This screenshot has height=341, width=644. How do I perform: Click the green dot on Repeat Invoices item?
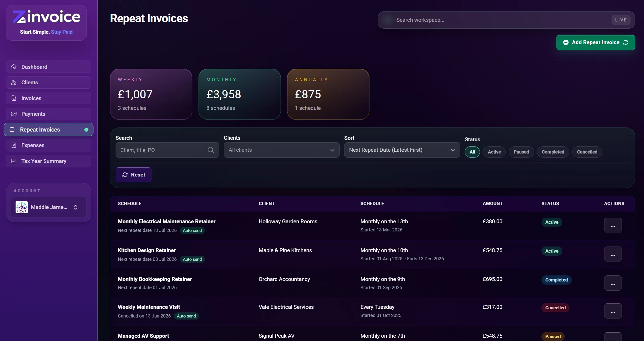coord(86,130)
